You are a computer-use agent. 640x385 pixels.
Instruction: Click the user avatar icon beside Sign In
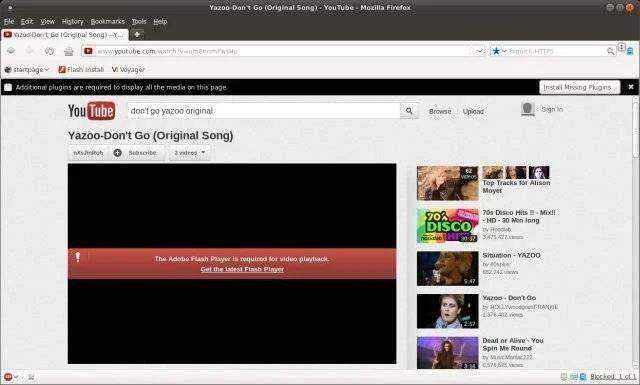coord(528,109)
